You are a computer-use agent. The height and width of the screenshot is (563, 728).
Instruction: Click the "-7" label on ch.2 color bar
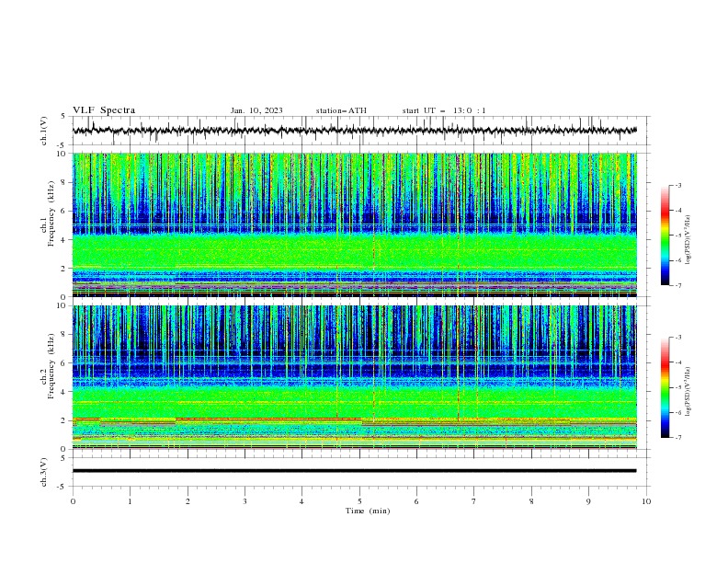678,437
